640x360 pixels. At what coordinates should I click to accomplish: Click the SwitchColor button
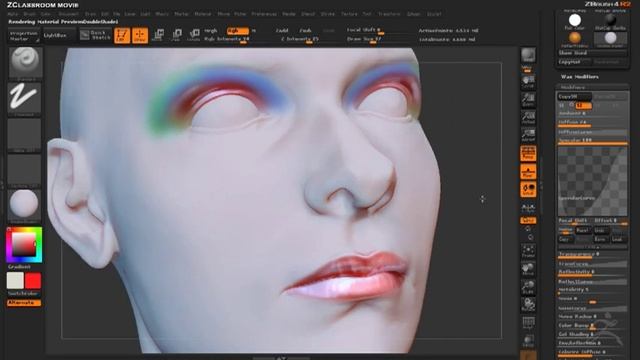tap(24, 294)
